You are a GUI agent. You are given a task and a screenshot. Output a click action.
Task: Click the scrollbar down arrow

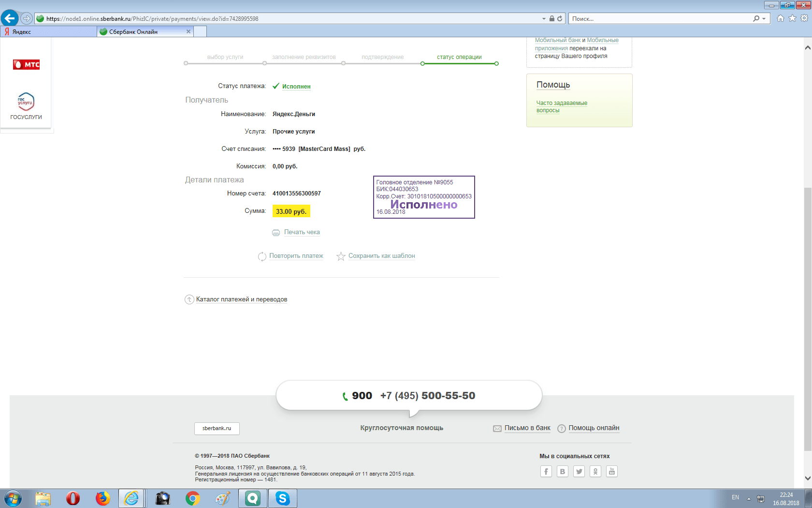pyautogui.click(x=808, y=478)
